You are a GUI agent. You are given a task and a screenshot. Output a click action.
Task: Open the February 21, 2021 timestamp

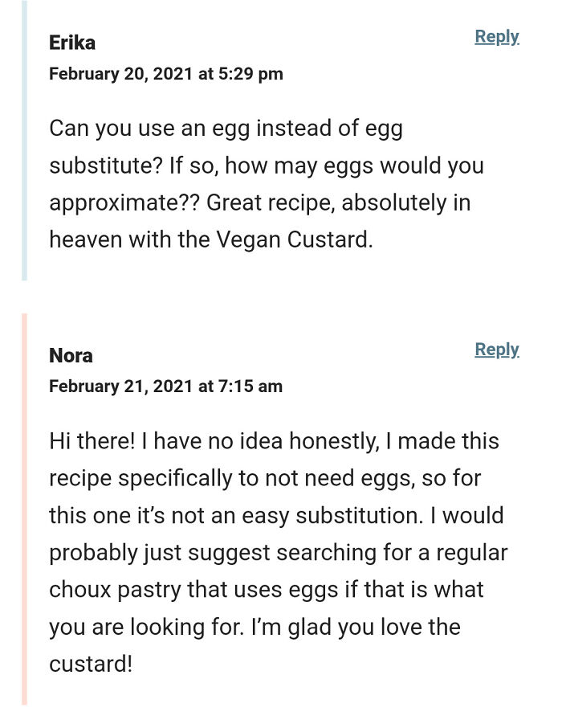pyautogui.click(x=165, y=386)
